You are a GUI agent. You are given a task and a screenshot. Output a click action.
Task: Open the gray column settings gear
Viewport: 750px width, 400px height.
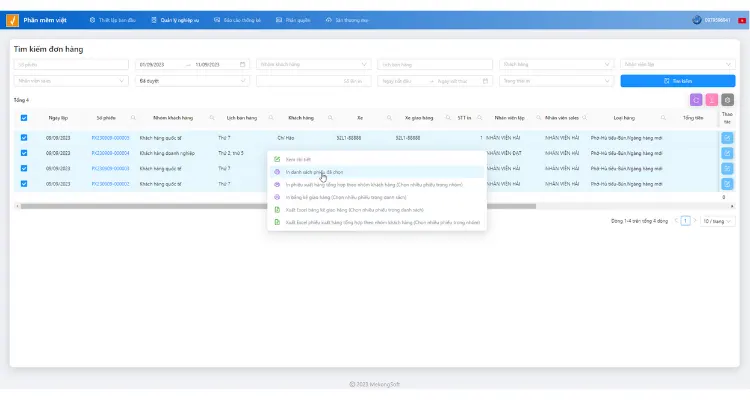728,100
